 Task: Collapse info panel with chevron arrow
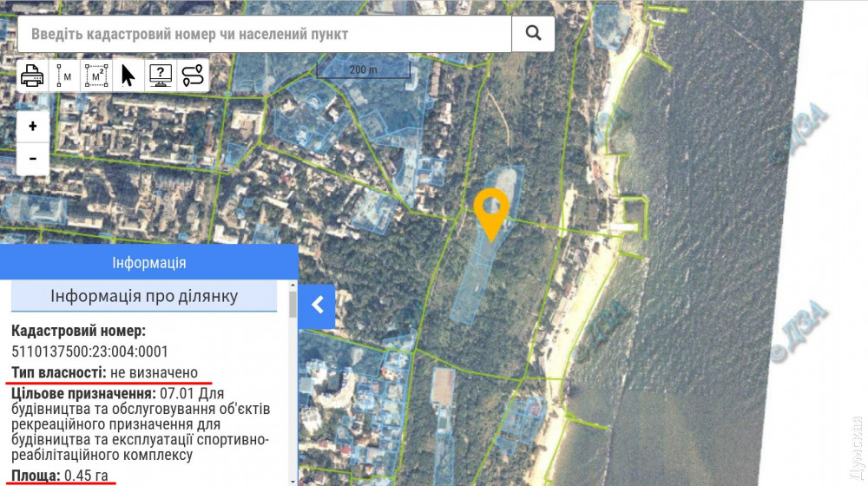(317, 305)
